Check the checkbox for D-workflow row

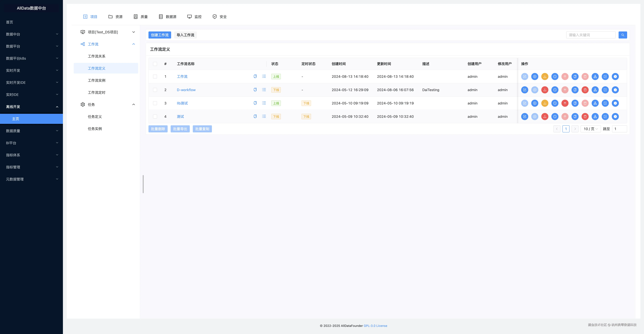155,90
